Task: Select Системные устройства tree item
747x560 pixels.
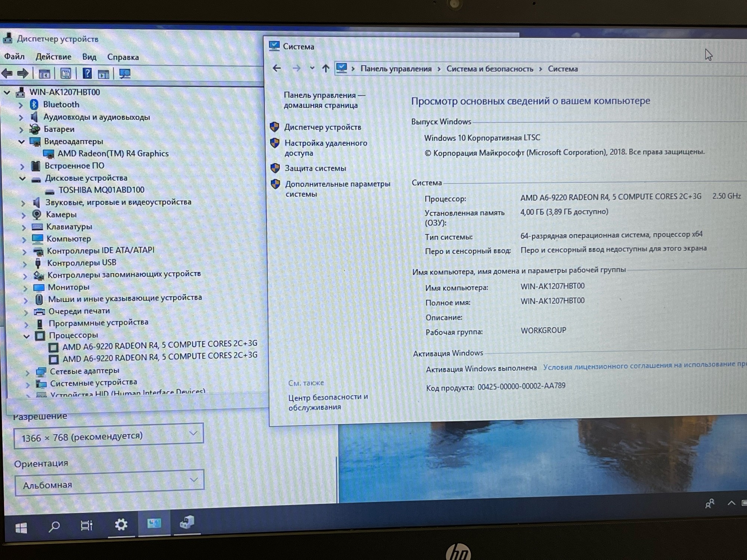Action: pos(93,383)
